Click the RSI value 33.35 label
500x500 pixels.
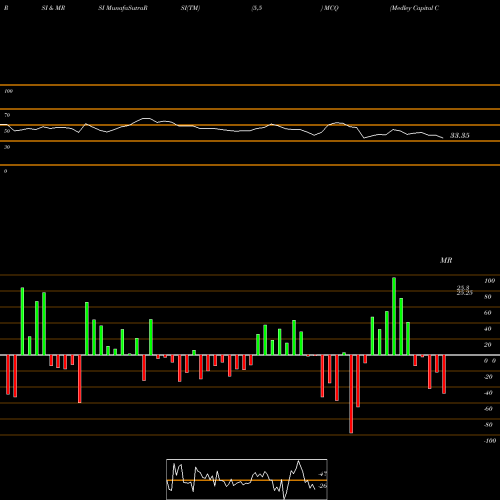tap(460, 135)
